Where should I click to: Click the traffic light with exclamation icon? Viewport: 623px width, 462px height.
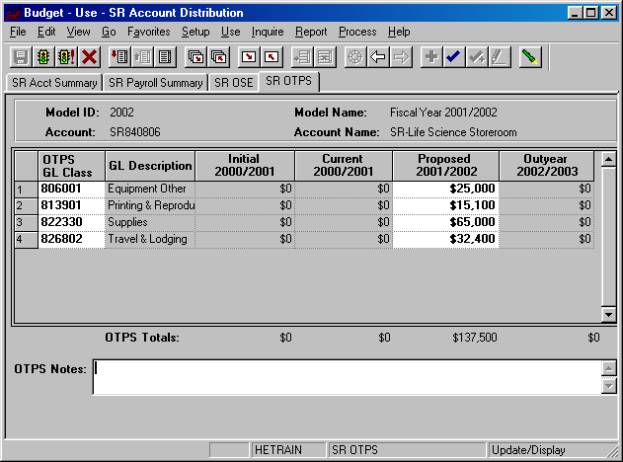[x=65, y=59]
